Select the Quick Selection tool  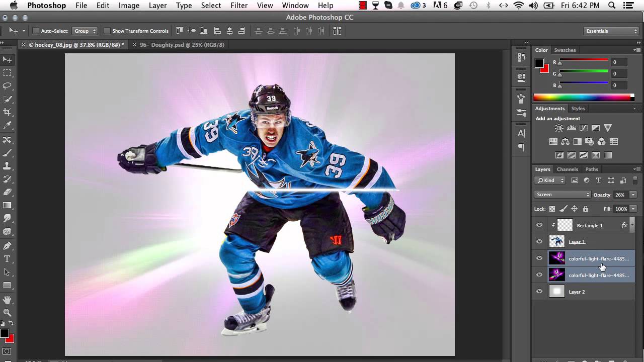7,99
